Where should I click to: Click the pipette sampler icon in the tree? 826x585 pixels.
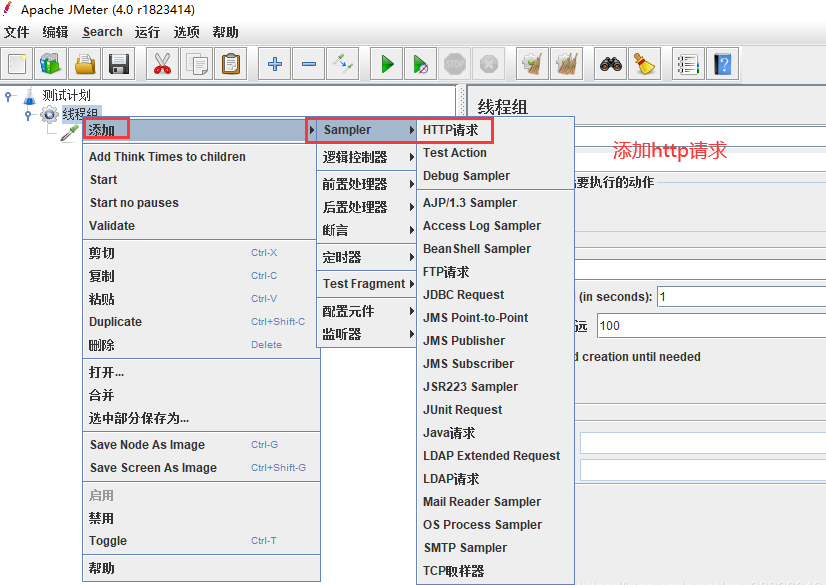[x=70, y=133]
